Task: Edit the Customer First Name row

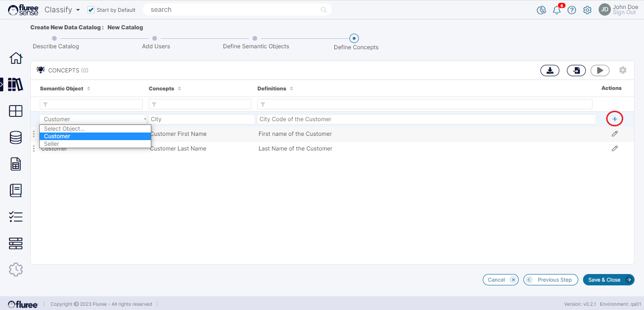Action: tap(615, 134)
